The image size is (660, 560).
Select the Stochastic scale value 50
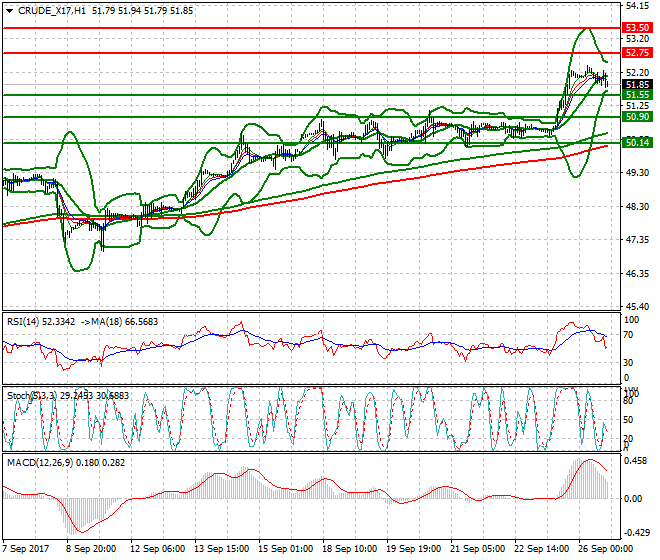pyautogui.click(x=628, y=420)
